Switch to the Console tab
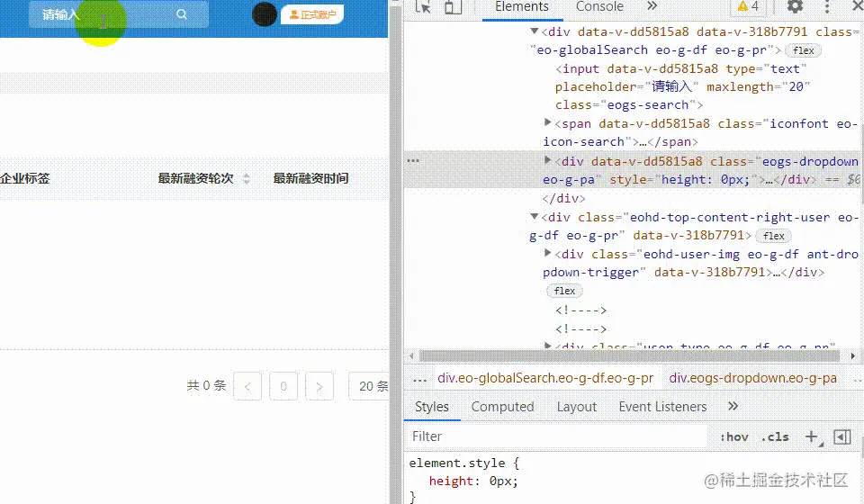Screen dimensions: 864x504 pyautogui.click(x=599, y=6)
